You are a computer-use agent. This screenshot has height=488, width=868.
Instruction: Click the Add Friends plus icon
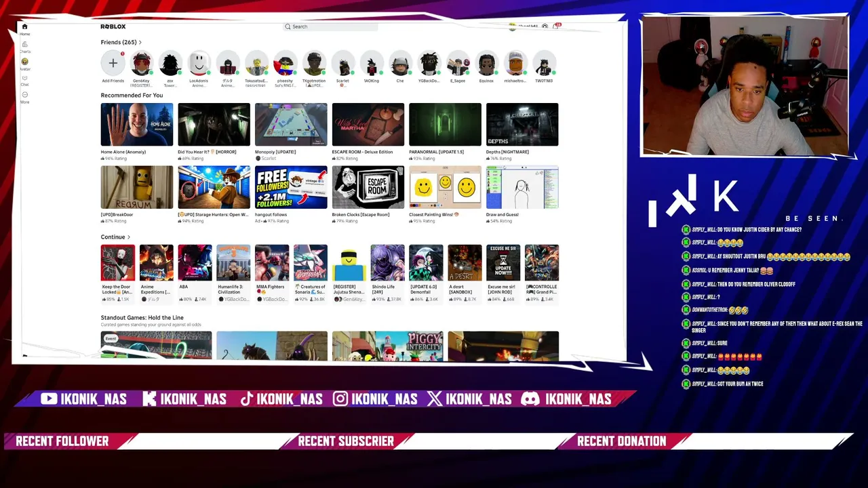point(113,63)
